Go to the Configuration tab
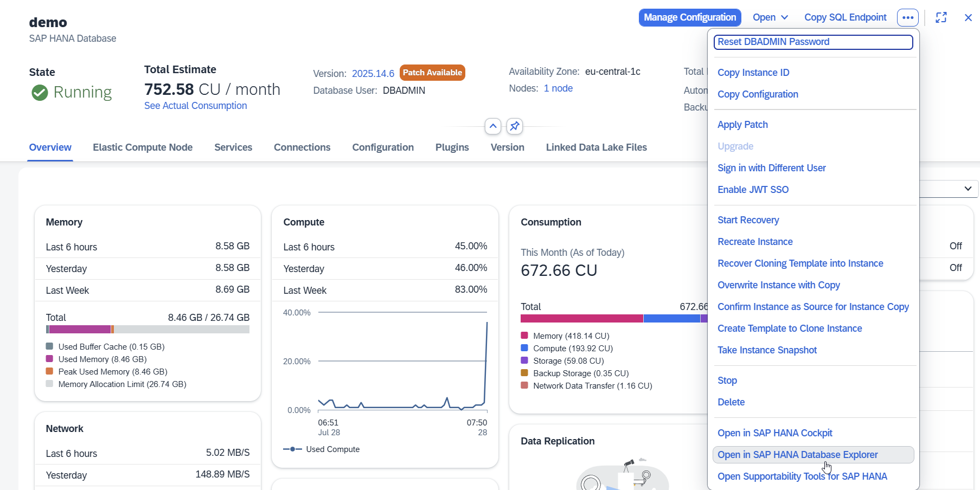980x490 pixels. pos(383,147)
